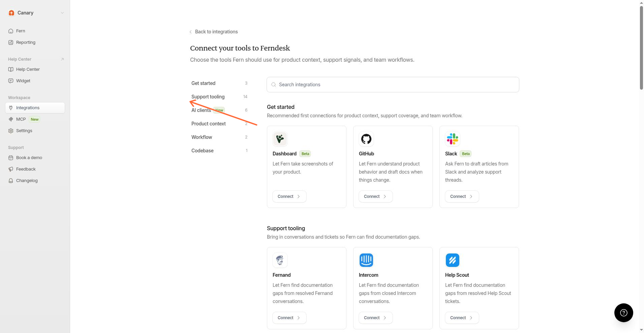Click the Dashboard integration logo

(x=280, y=139)
